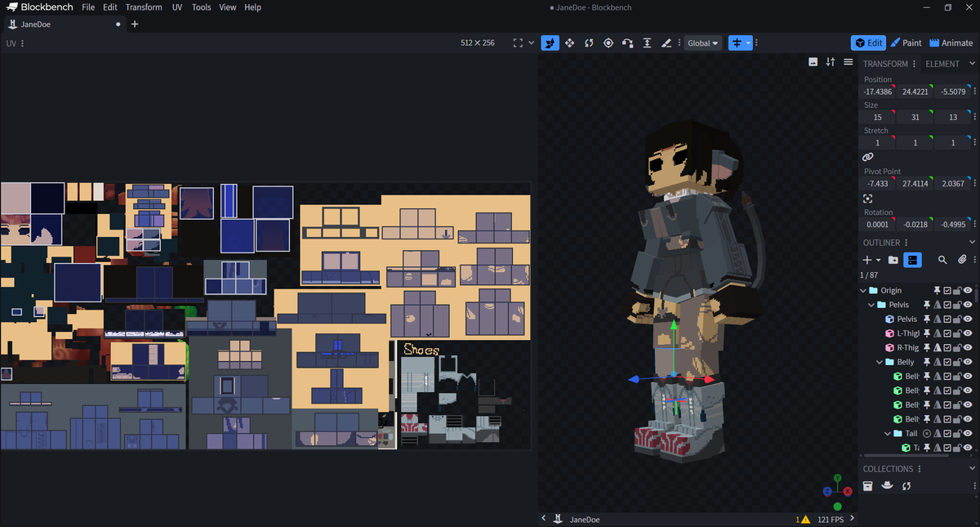Select the Seam/paint tool icon
980x527 pixels.
[666, 42]
